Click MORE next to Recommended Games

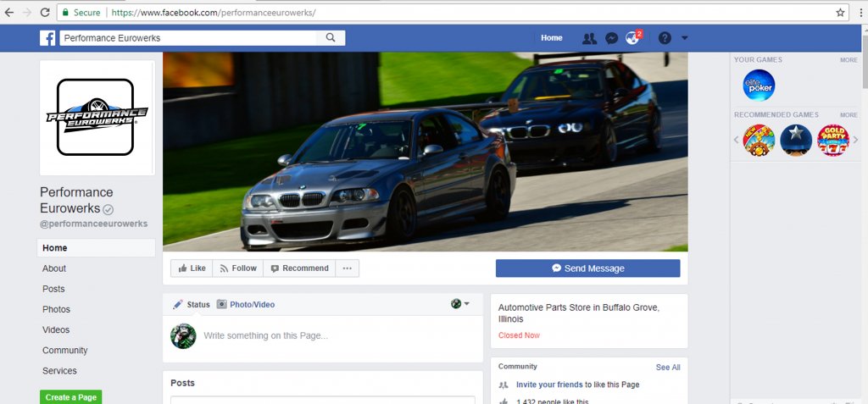click(x=848, y=115)
